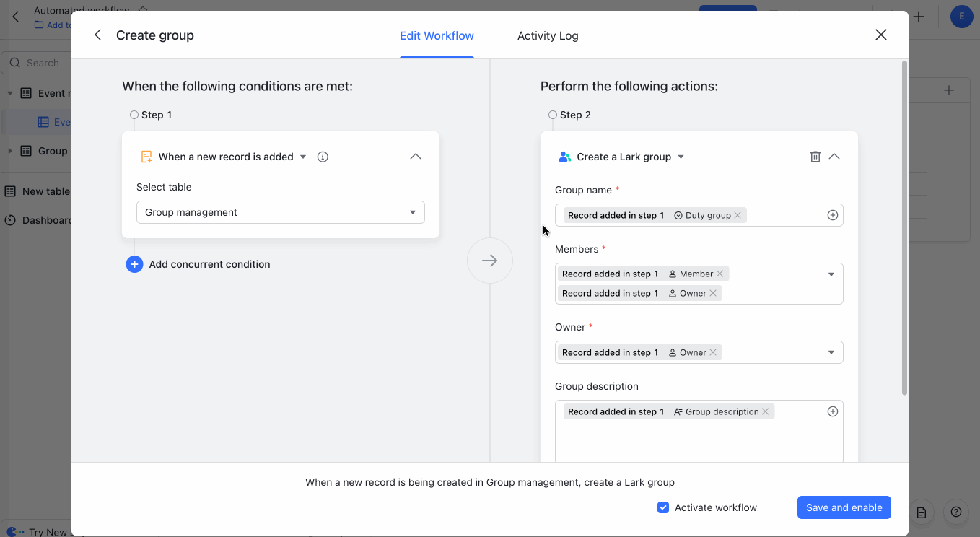Switch to the Activity Log tab
This screenshot has width=980, height=537.
[548, 35]
